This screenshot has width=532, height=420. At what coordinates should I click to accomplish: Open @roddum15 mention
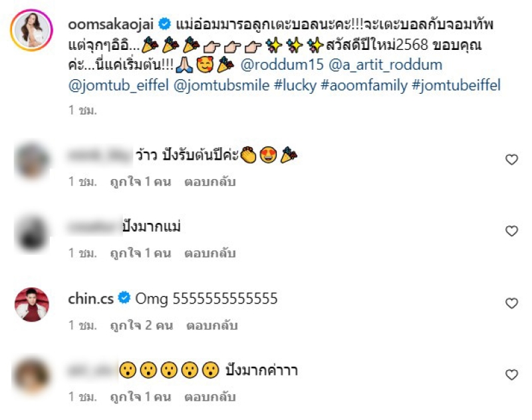coord(282,65)
